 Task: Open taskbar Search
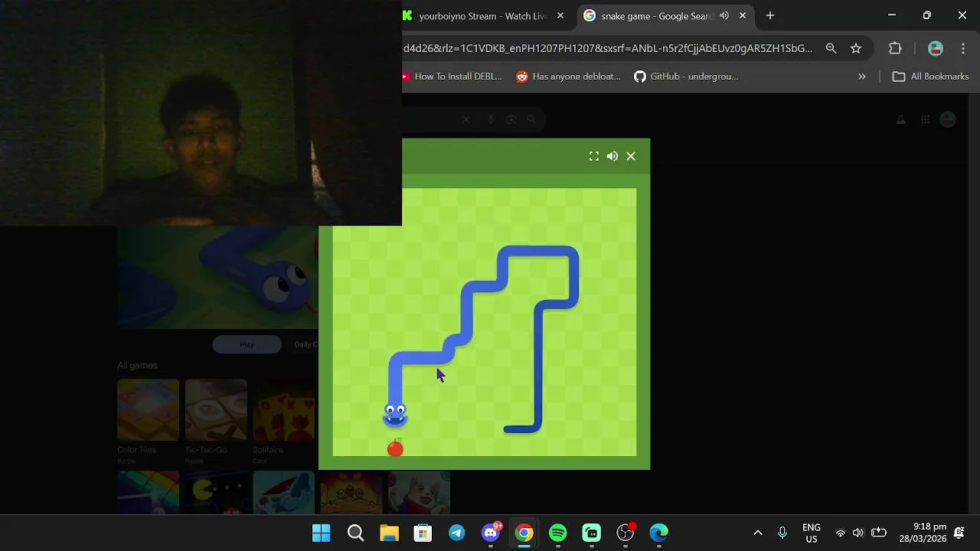(355, 533)
